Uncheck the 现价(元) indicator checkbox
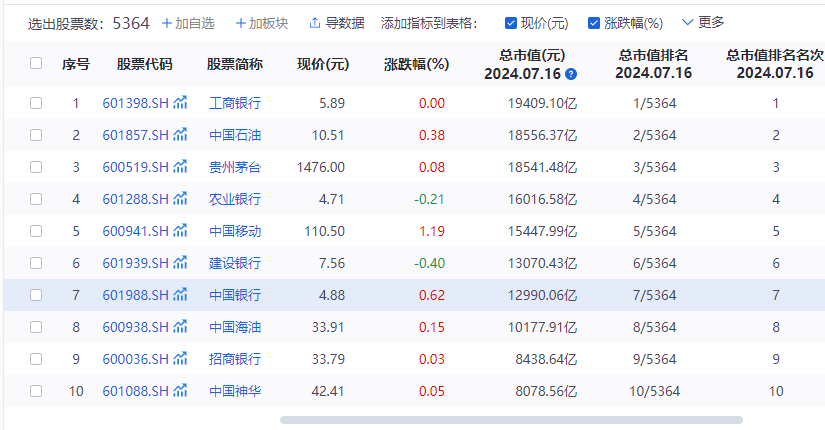The height and width of the screenshot is (430, 825). tap(510, 23)
